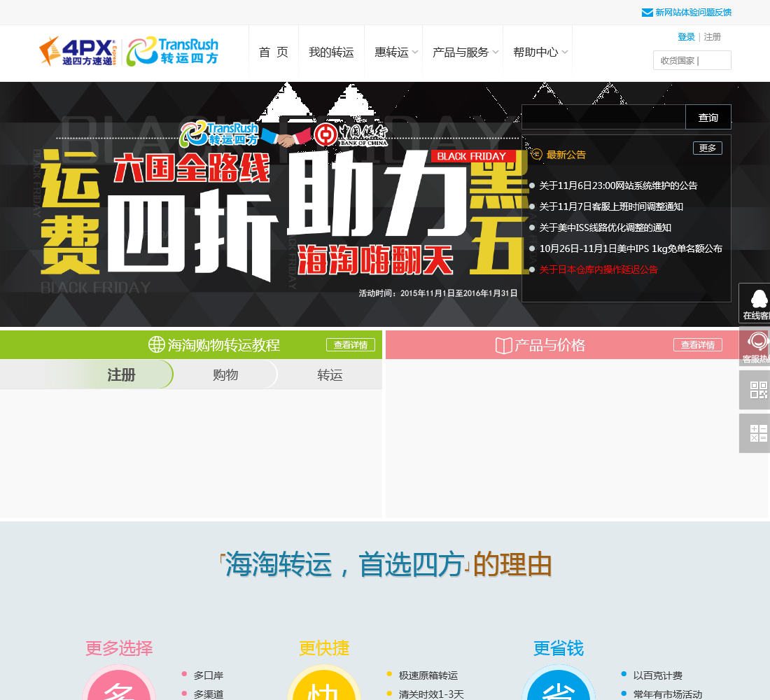
Task: Click the 最新公告 announcement icon
Action: coord(536,154)
